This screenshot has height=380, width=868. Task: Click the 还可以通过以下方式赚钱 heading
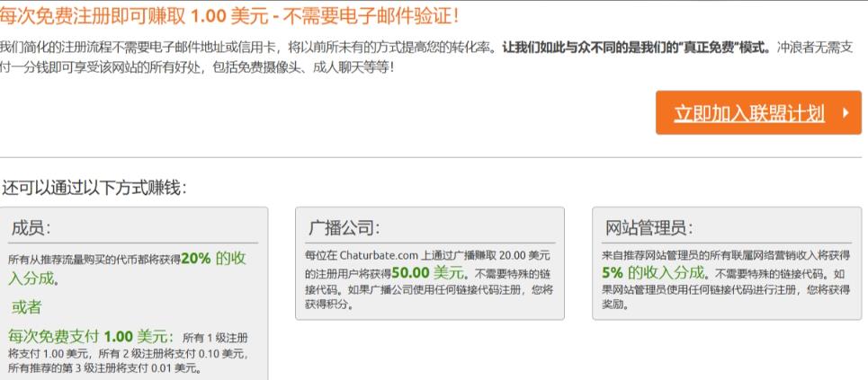click(x=94, y=188)
